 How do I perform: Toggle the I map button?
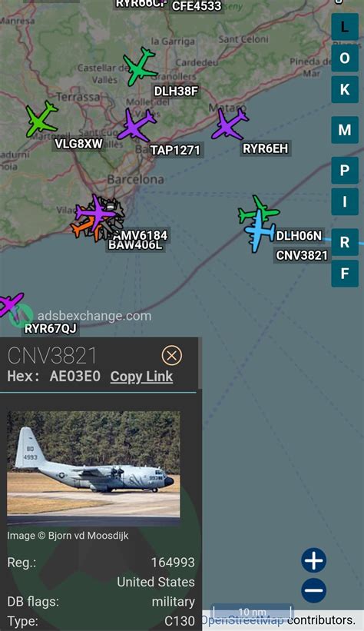(x=345, y=201)
